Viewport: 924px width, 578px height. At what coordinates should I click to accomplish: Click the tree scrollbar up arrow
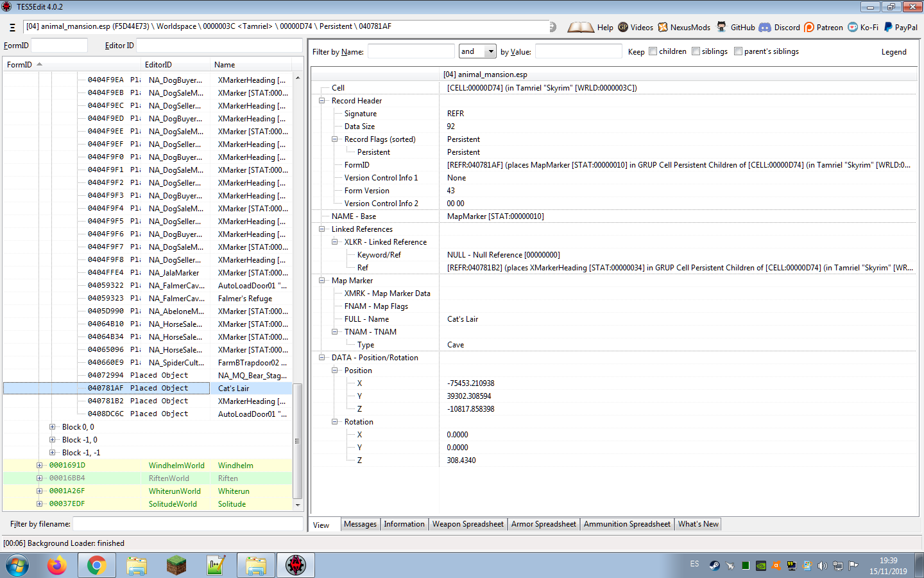tap(297, 78)
